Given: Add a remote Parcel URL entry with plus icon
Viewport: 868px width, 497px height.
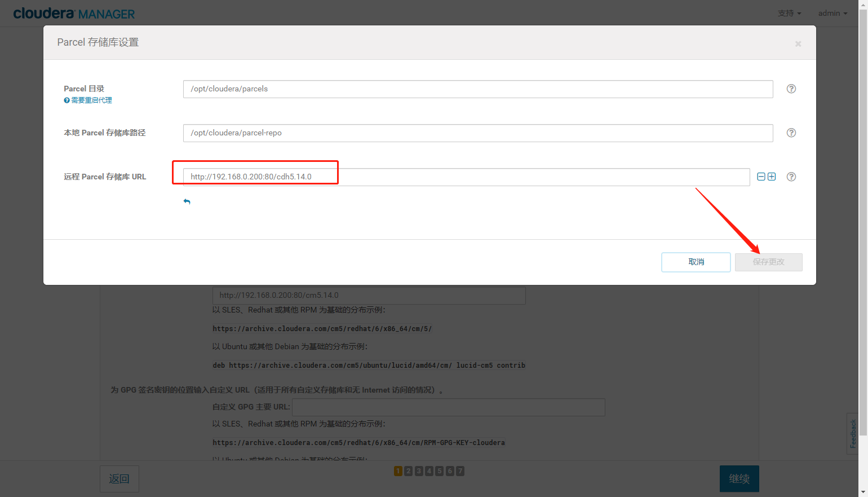Looking at the screenshot, I should 772,177.
